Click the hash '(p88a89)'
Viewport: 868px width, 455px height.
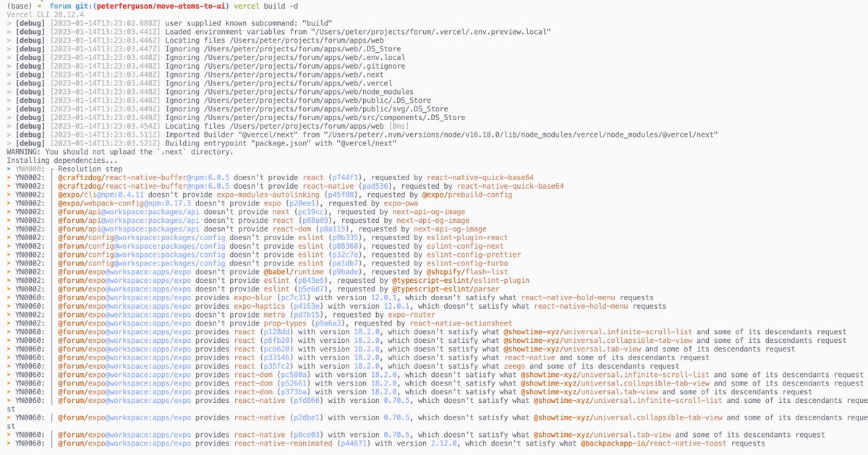coord(315,221)
